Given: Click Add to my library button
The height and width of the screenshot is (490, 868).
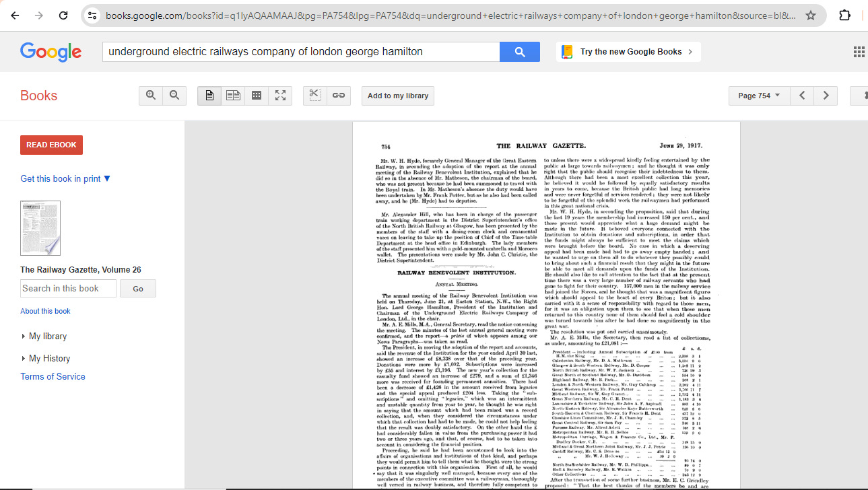Looking at the screenshot, I should coord(398,96).
